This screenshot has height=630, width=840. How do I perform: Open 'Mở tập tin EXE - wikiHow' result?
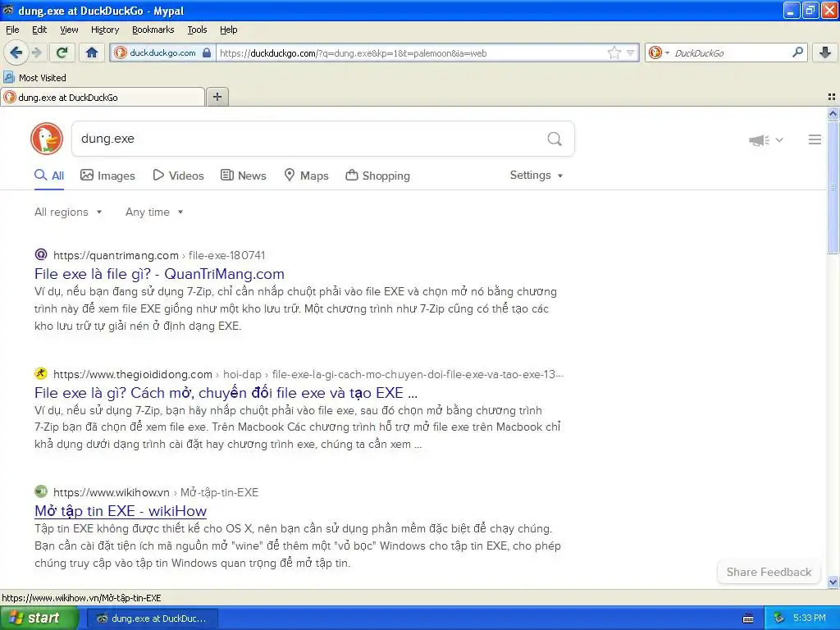tap(121, 511)
